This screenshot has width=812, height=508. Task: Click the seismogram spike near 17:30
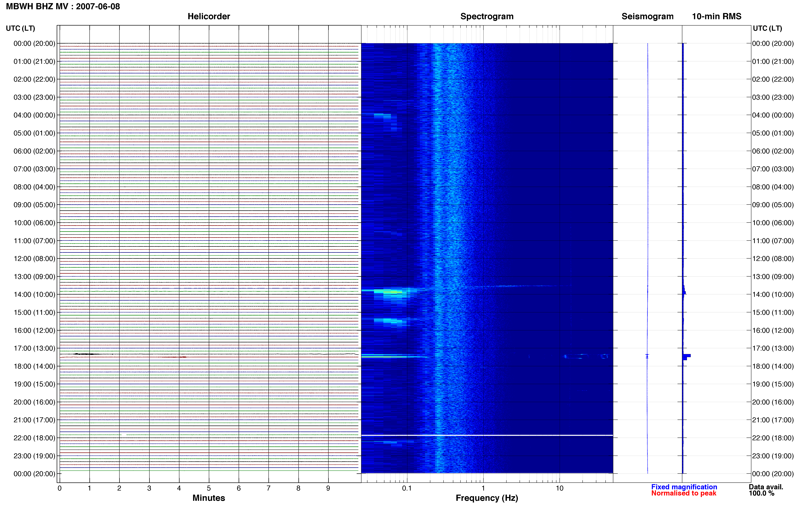[647, 356]
